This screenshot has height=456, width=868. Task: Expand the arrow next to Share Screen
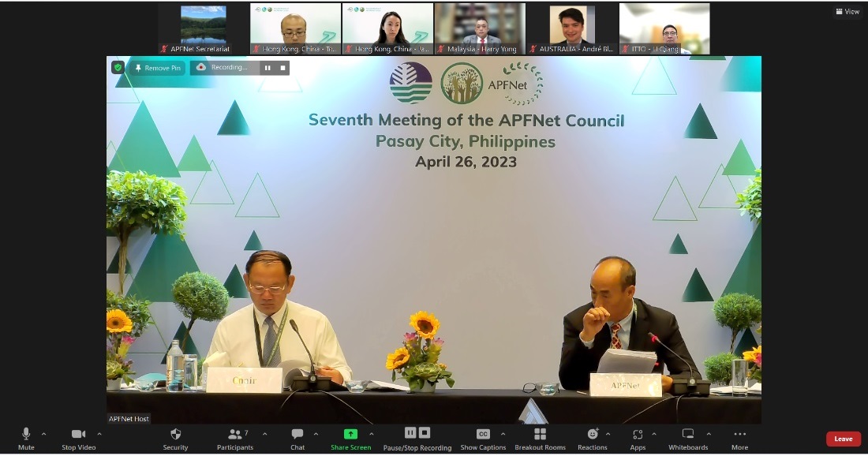coord(372,434)
